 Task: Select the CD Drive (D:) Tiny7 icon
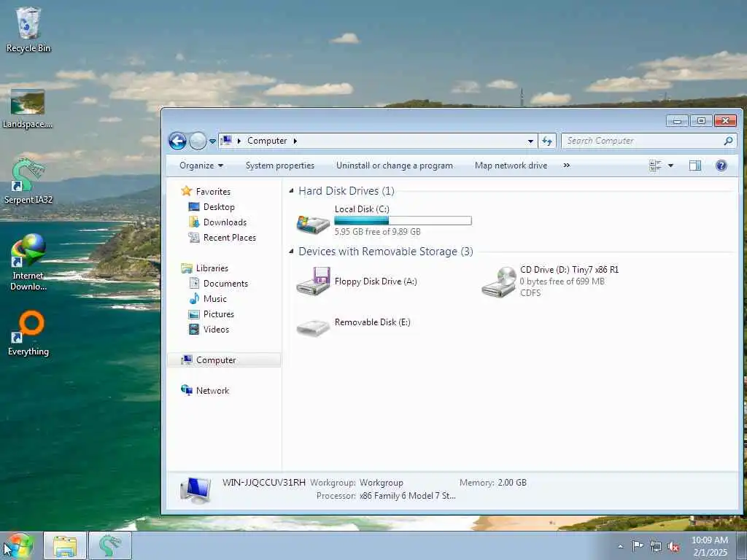tap(498, 282)
